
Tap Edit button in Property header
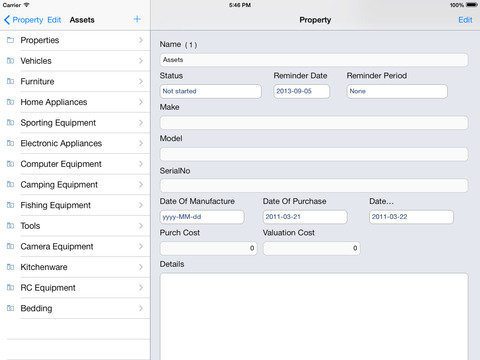[465, 20]
